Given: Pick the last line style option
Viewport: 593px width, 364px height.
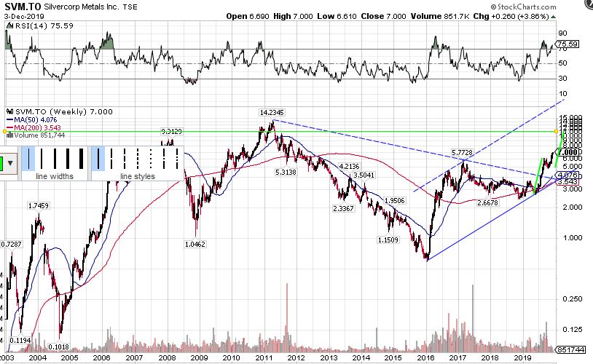Looking at the screenshot, I should point(177,159).
